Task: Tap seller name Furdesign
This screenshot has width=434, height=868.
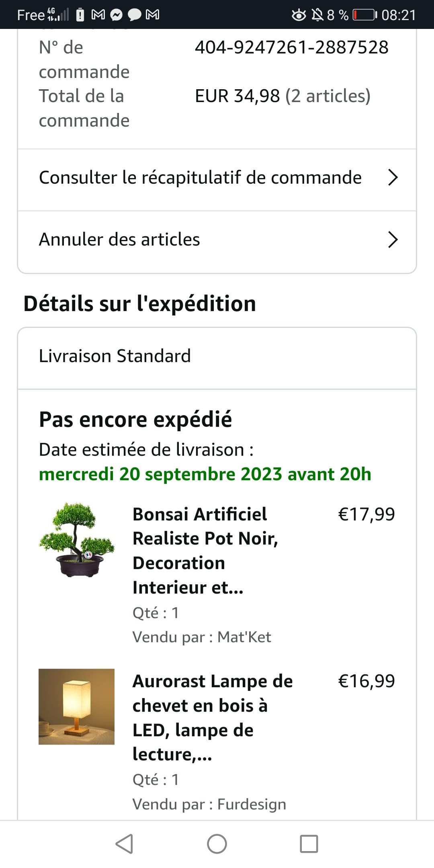Action: 252,804
